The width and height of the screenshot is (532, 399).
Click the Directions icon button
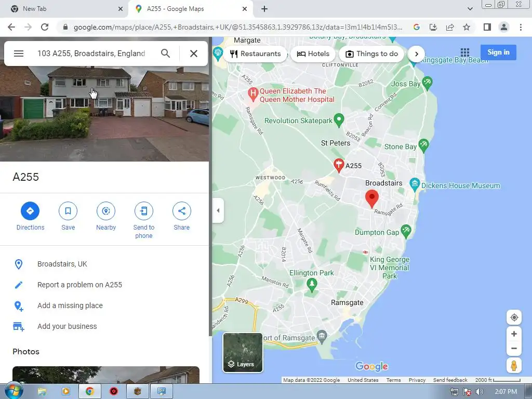coord(30,211)
